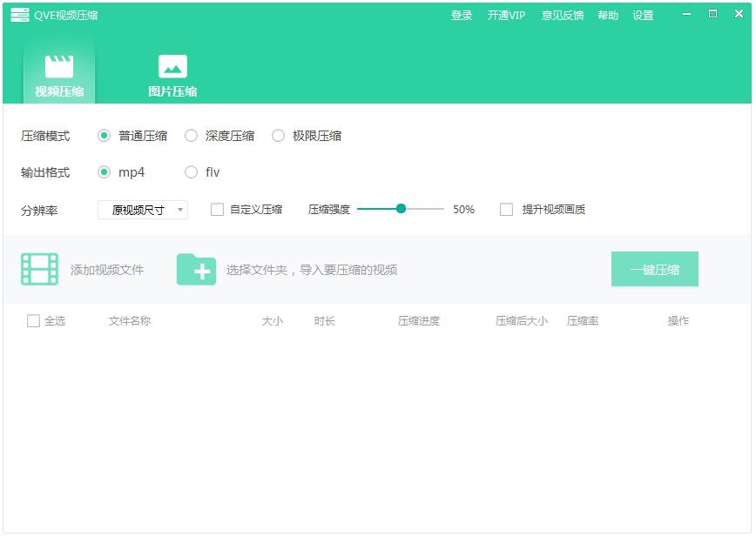Select 深度压缩 compression mode
756x537 pixels.
192,136
